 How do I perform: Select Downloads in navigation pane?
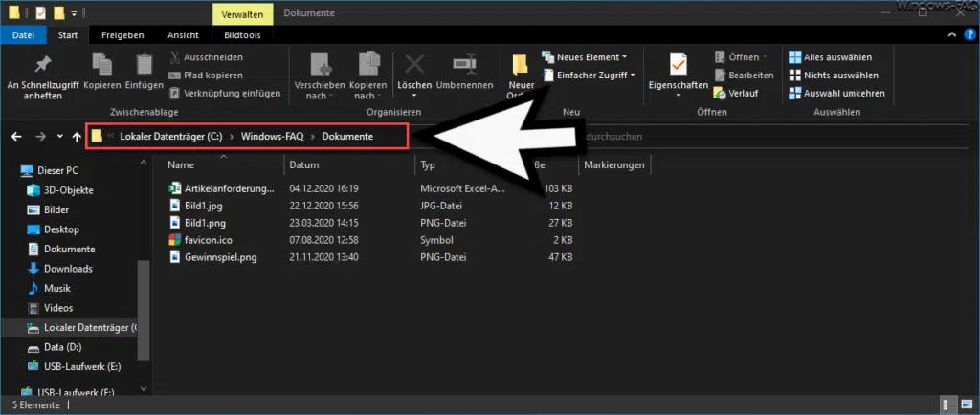67,269
